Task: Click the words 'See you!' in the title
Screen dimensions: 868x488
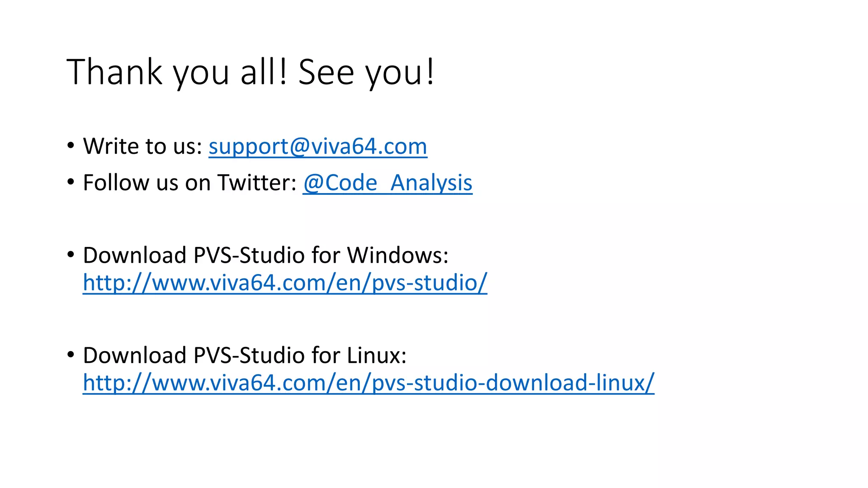Action: click(366, 72)
